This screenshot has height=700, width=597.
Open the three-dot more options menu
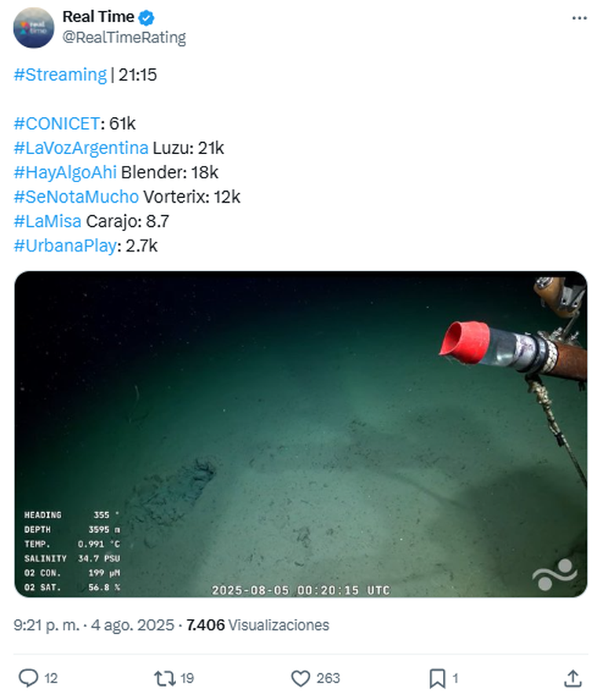579,18
